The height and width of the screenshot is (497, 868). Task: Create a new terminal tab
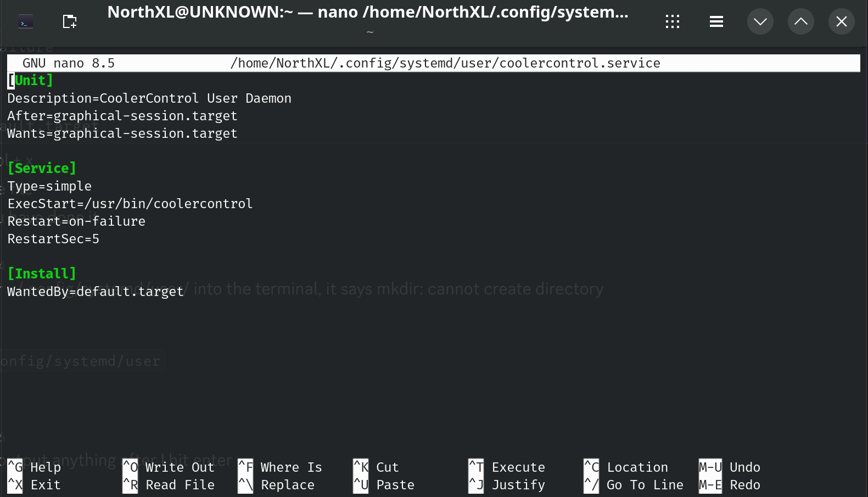coord(70,22)
